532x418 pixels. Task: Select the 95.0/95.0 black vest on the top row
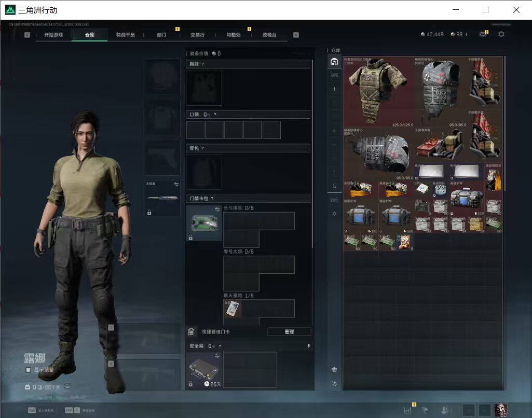(441, 91)
